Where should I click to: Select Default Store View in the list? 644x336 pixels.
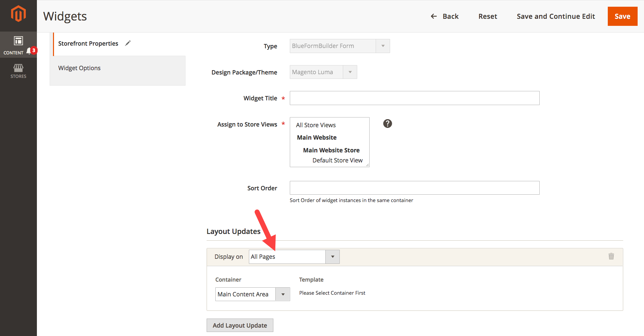337,160
